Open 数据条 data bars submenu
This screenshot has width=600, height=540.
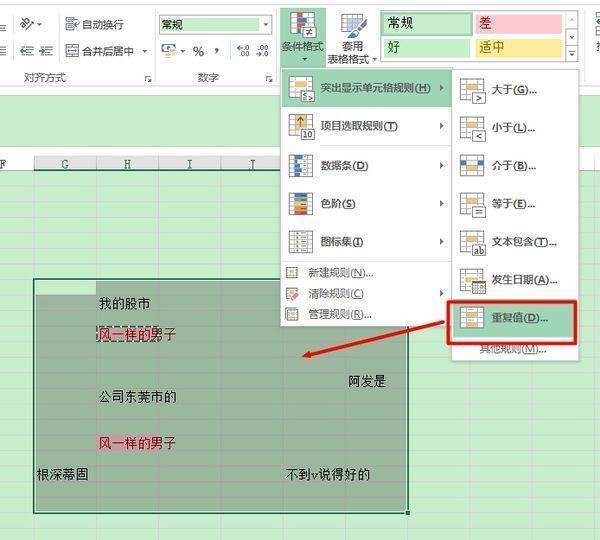pyautogui.click(x=367, y=166)
